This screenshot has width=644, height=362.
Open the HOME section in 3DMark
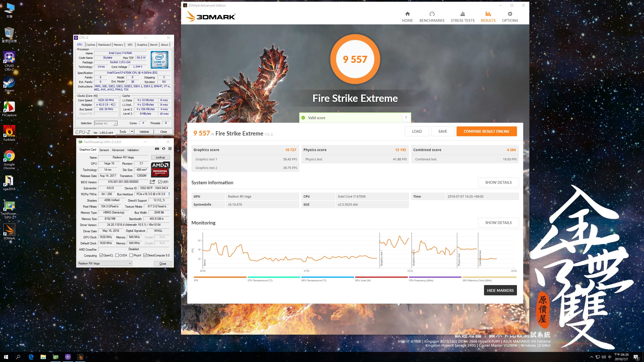[407, 17]
